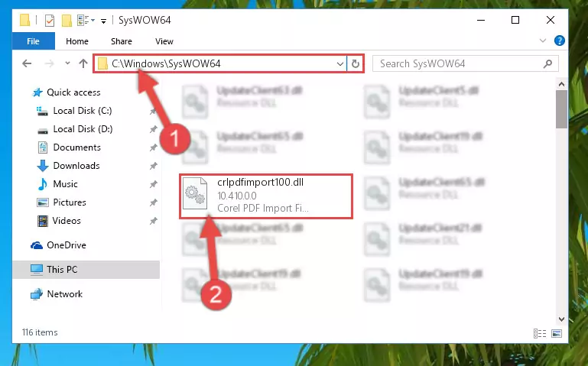
Task: Go up one folder level with the Up arrow
Action: [83, 63]
